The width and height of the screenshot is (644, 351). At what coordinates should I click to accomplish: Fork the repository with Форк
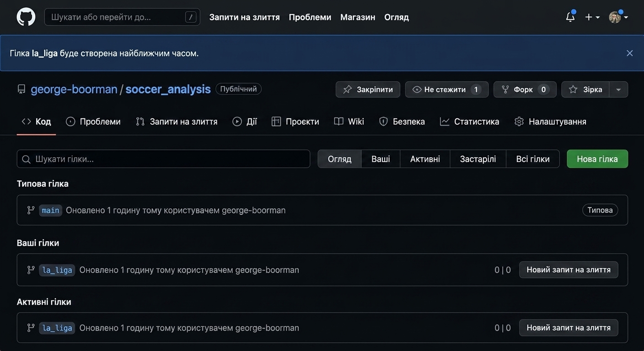pos(525,90)
